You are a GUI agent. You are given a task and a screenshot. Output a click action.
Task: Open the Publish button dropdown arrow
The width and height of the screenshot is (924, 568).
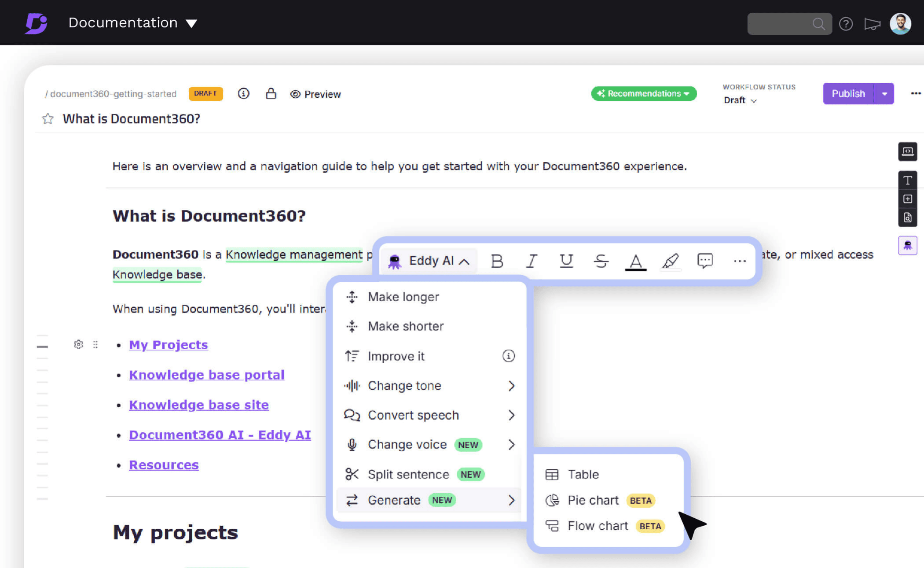point(884,94)
